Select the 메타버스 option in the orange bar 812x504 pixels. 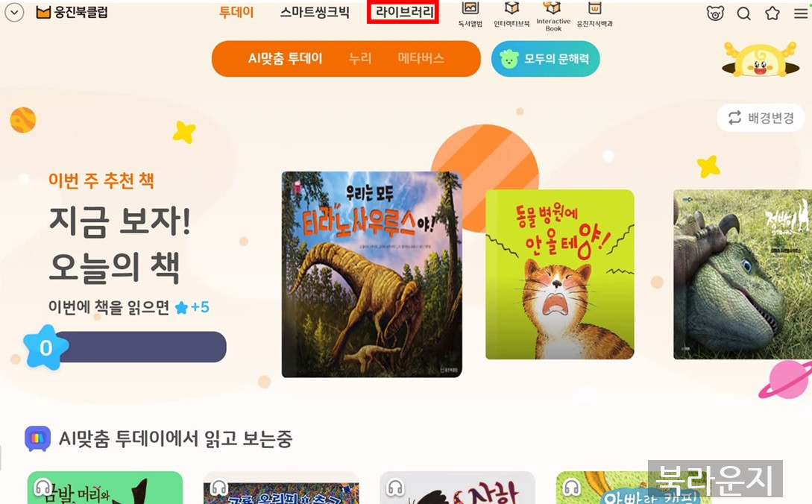pyautogui.click(x=421, y=58)
